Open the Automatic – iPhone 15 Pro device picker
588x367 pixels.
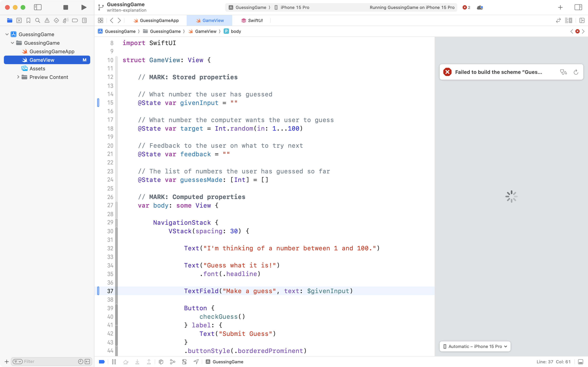(475, 346)
